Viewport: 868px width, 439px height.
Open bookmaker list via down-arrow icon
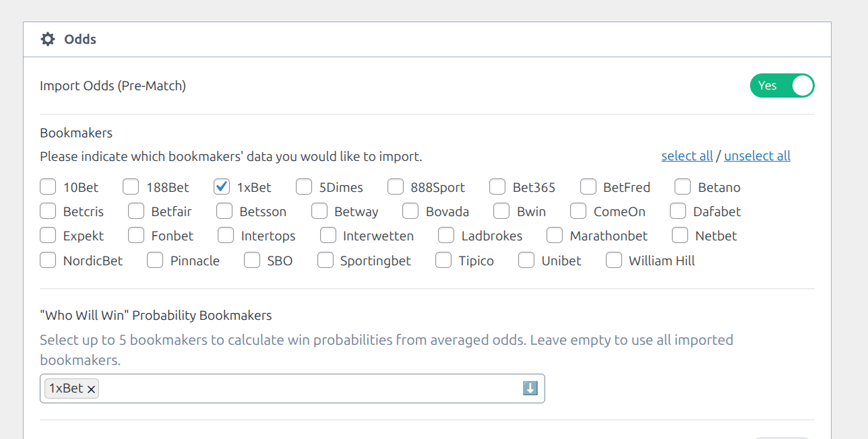(530, 388)
